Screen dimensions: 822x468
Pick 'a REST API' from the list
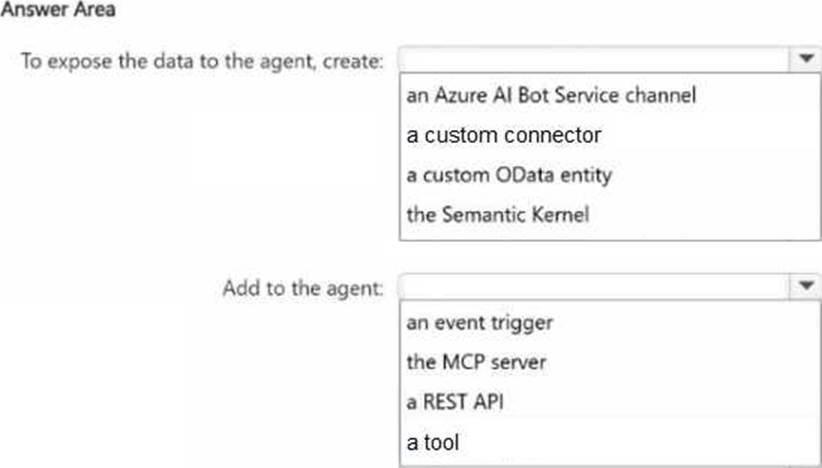pos(453,401)
